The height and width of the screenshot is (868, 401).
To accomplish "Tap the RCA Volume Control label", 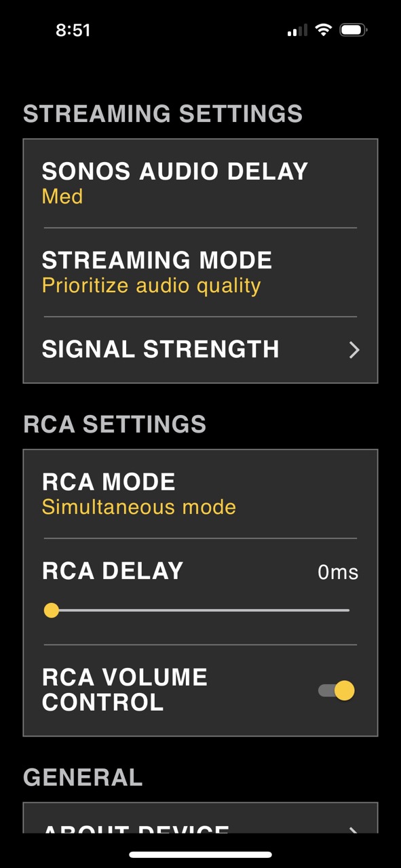I will [125, 689].
